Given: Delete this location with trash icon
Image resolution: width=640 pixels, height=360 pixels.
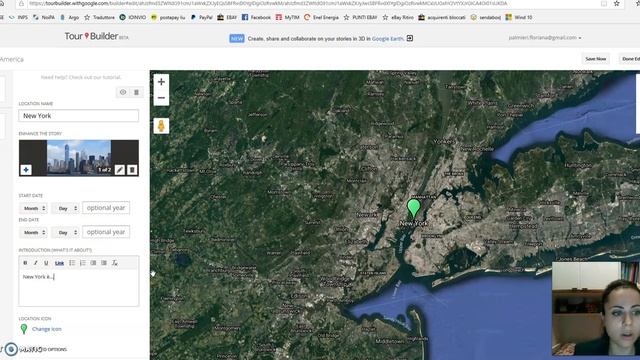Looking at the screenshot, I should [136, 92].
